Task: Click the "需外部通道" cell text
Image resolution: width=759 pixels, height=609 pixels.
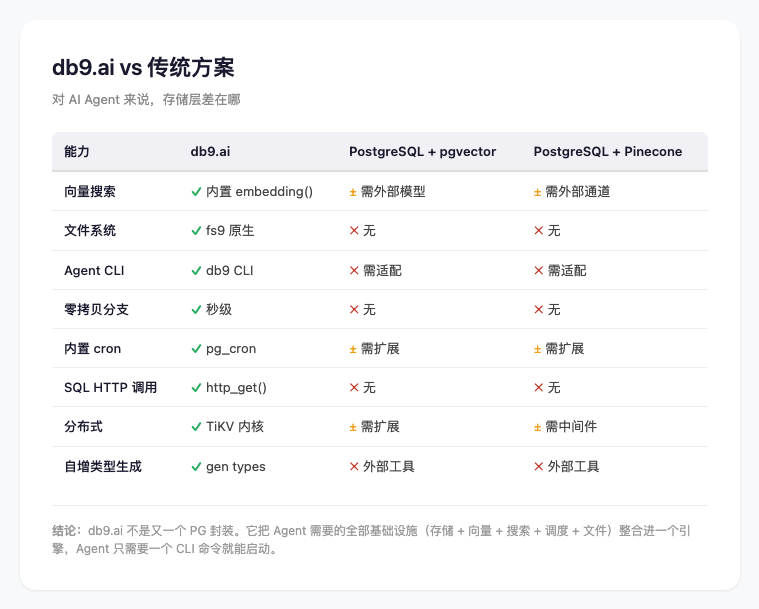Action: click(x=577, y=192)
